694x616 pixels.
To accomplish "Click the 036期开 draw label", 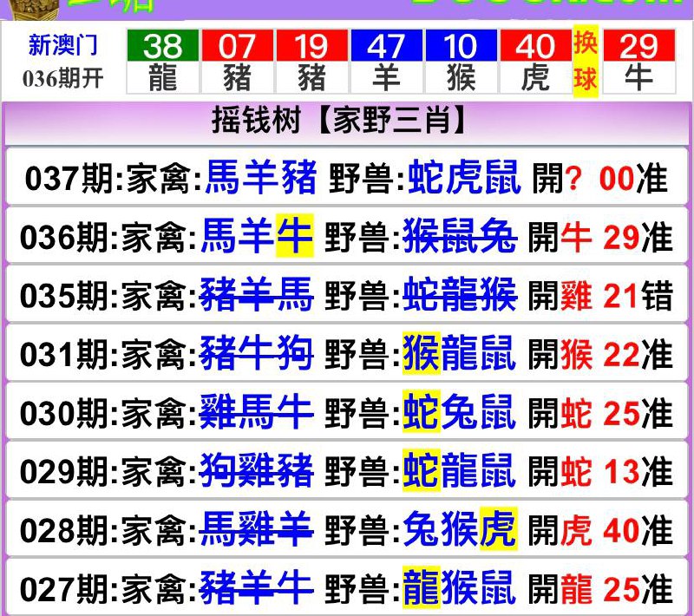I will pos(62,79).
